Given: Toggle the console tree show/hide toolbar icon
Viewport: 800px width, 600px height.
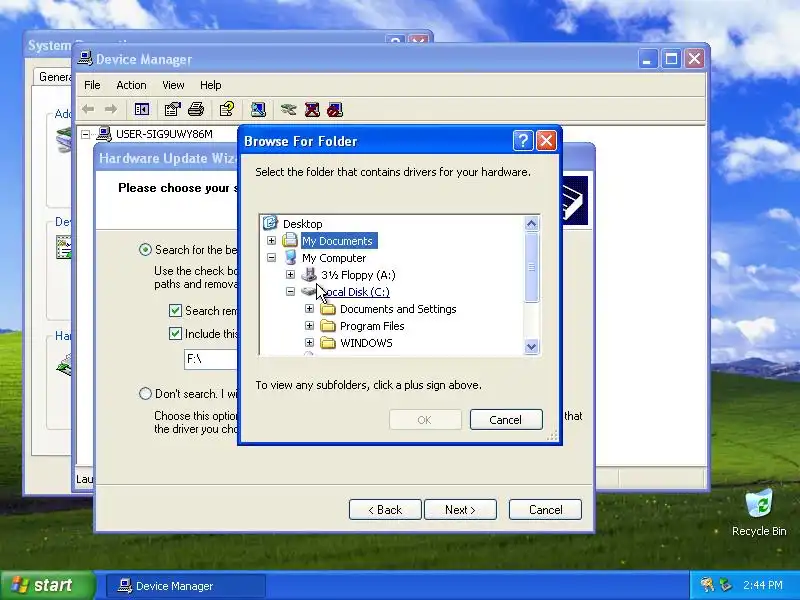Looking at the screenshot, I should point(141,109).
